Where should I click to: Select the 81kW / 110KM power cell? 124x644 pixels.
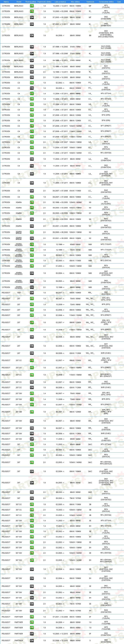click(x=75, y=191)
